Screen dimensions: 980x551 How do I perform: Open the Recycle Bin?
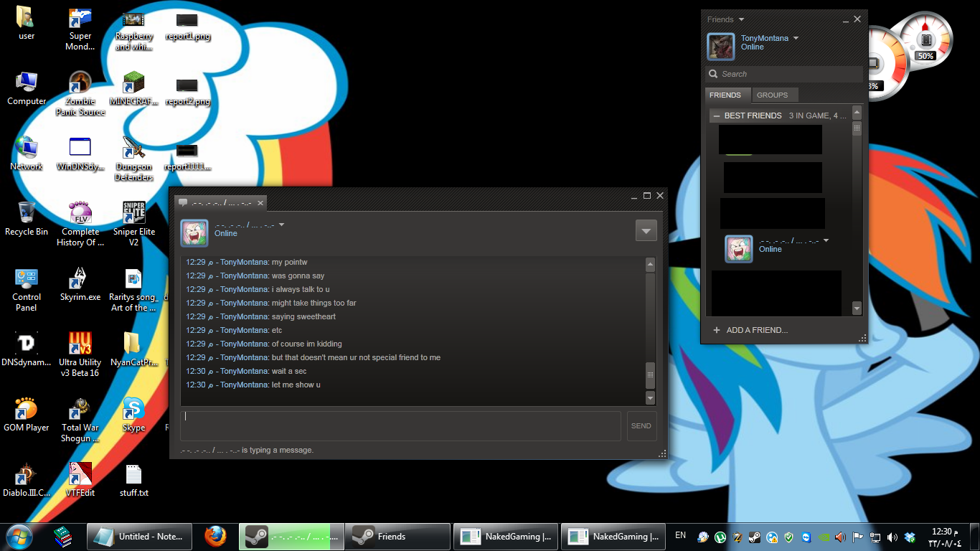click(27, 218)
